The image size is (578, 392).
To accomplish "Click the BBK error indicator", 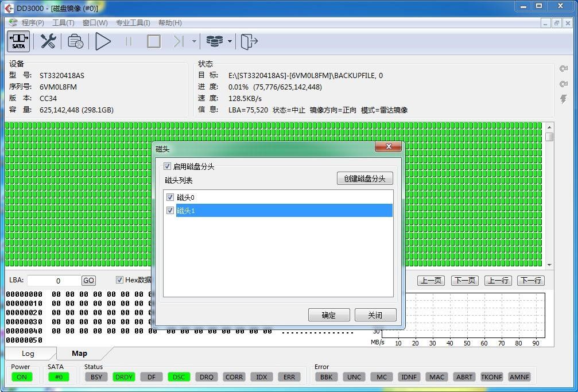I will pyautogui.click(x=326, y=377).
